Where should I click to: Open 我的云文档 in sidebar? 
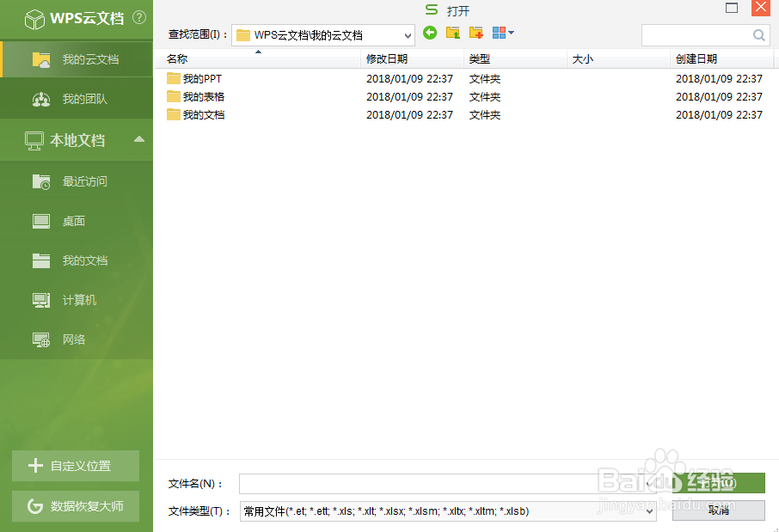[x=77, y=59]
